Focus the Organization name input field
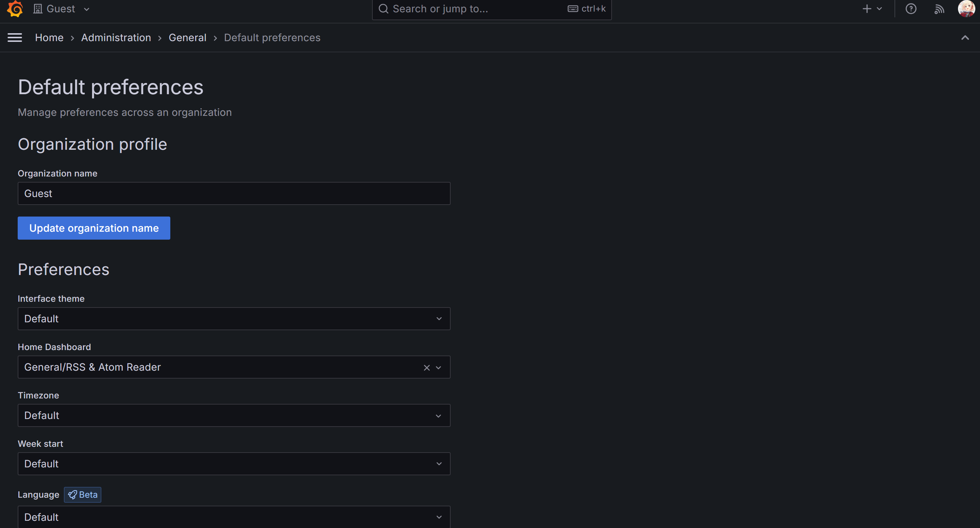This screenshot has height=528, width=980. click(233, 194)
